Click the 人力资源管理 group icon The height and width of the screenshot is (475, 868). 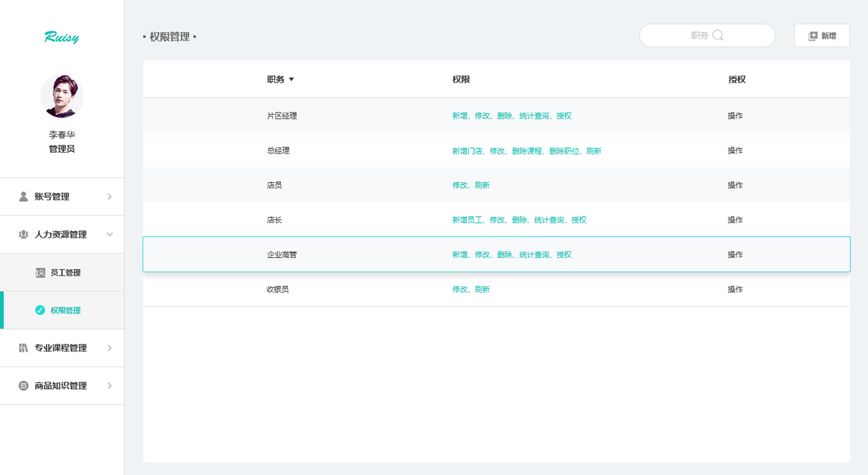click(x=24, y=234)
